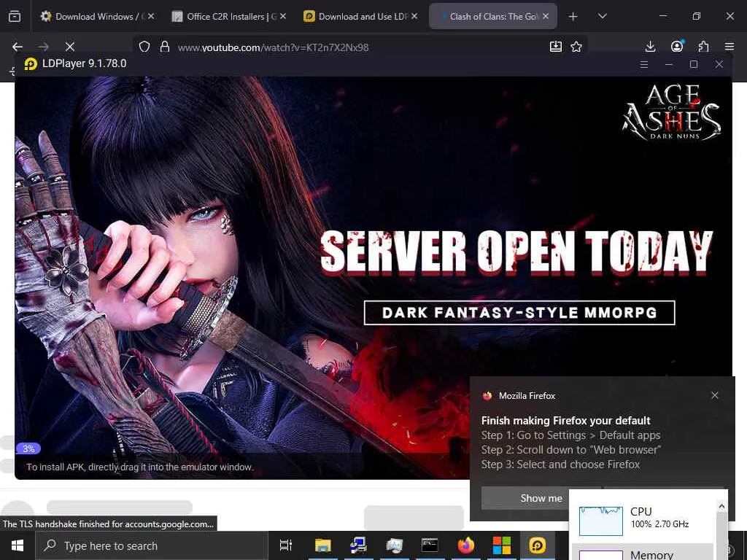Open a new Firefox tab
The image size is (747, 560).
click(573, 17)
